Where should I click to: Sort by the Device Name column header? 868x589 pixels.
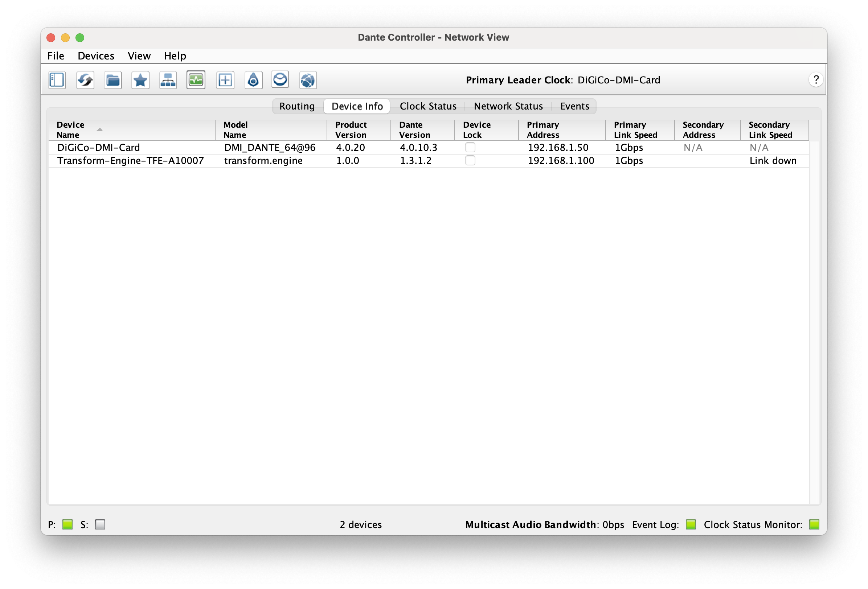[x=132, y=130]
